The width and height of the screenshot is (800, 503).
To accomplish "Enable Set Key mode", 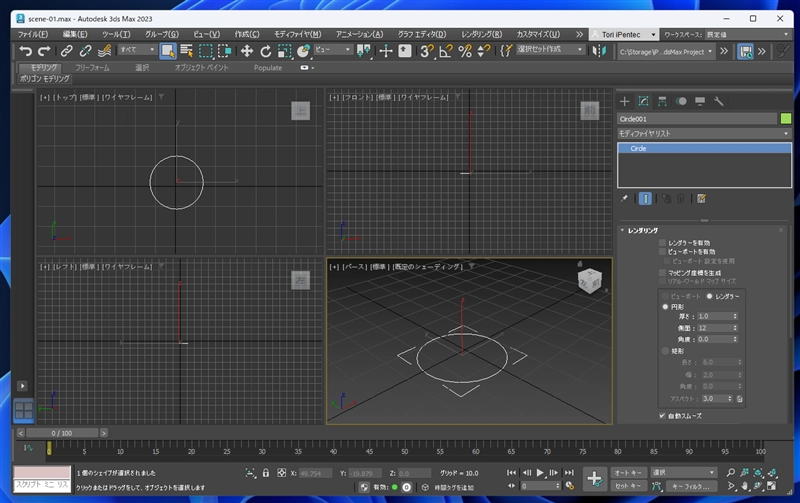I will click(x=628, y=486).
